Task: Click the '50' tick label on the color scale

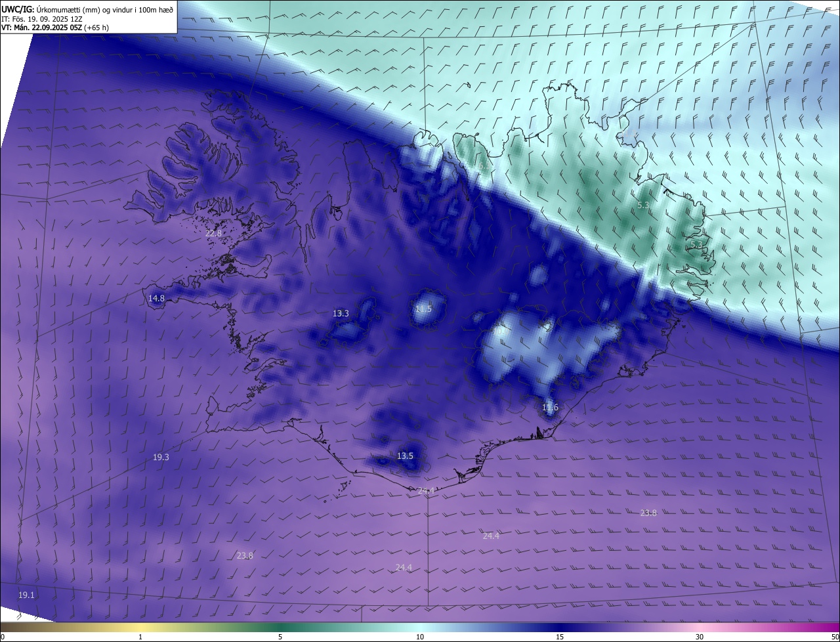Action: coord(835,637)
